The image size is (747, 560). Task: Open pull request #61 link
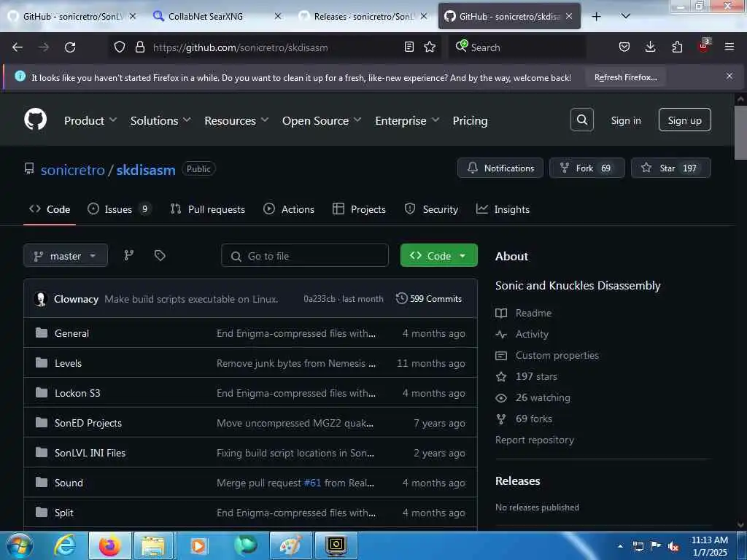coord(312,483)
